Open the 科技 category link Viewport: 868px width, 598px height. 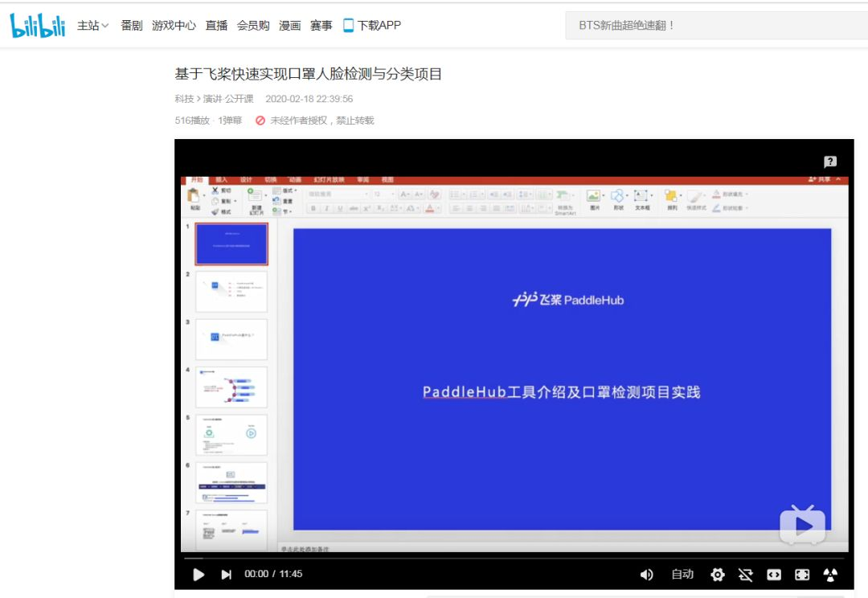(x=184, y=99)
